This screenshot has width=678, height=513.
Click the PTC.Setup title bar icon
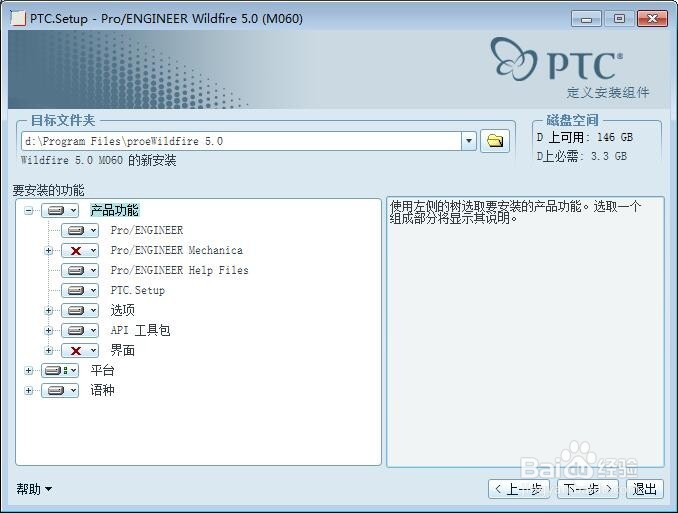pos(18,19)
